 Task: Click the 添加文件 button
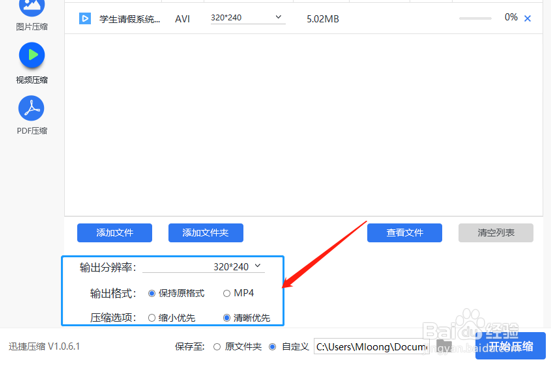pyautogui.click(x=115, y=233)
